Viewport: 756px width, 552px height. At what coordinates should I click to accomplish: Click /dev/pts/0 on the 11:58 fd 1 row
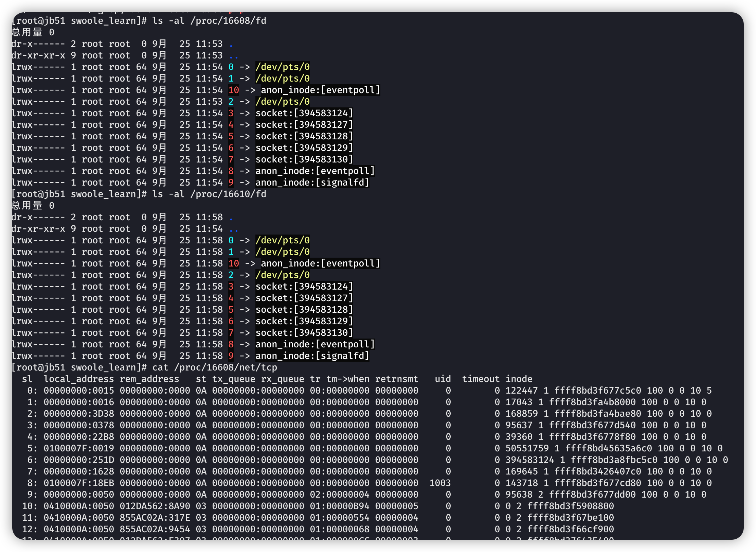point(283,252)
